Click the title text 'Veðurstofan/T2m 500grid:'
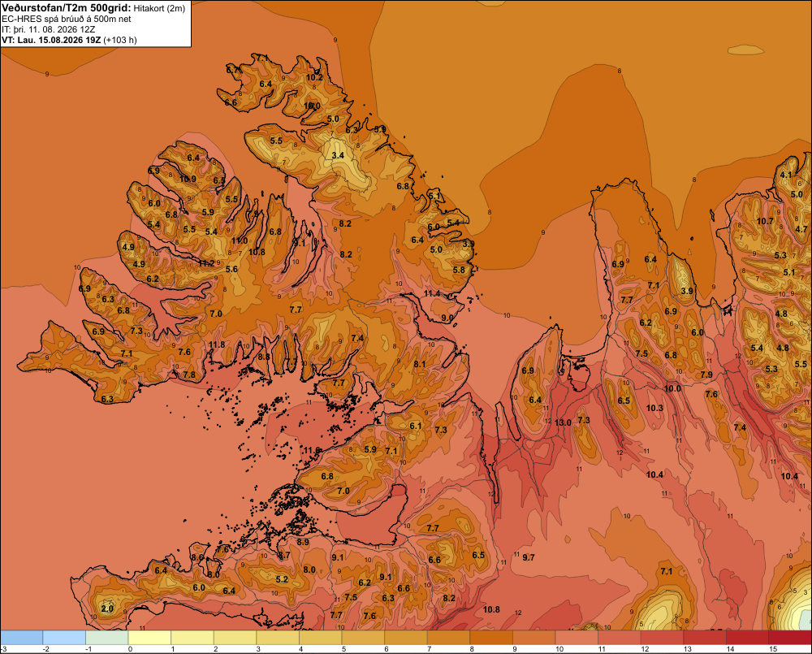Screen dimensions: 812x654 click(x=67, y=8)
